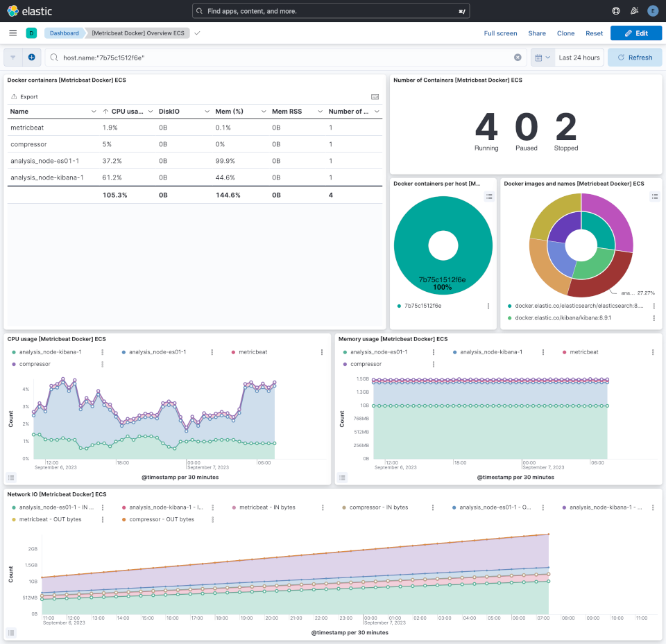Open options for Memory metricbeat legend
The width and height of the screenshot is (666, 644).
pyautogui.click(x=653, y=352)
